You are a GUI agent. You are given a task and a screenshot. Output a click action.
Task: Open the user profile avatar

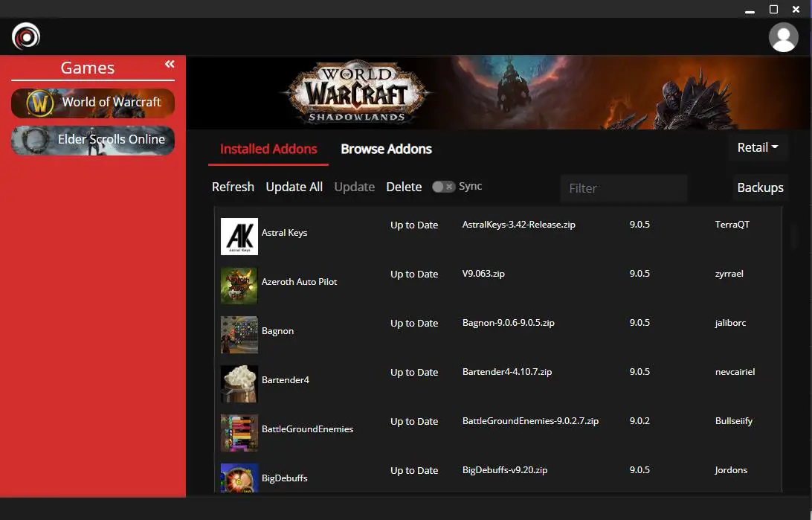pyautogui.click(x=784, y=36)
